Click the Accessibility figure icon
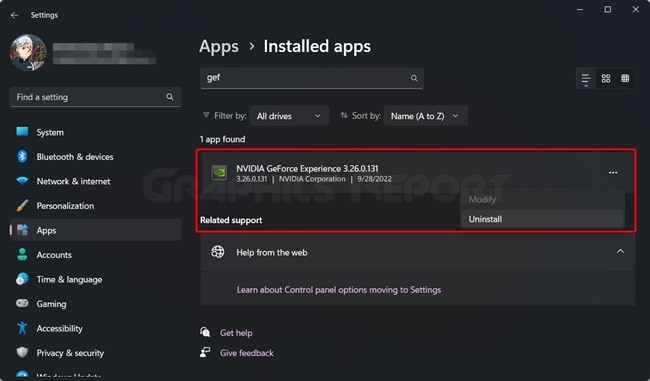650x381 pixels. point(22,328)
